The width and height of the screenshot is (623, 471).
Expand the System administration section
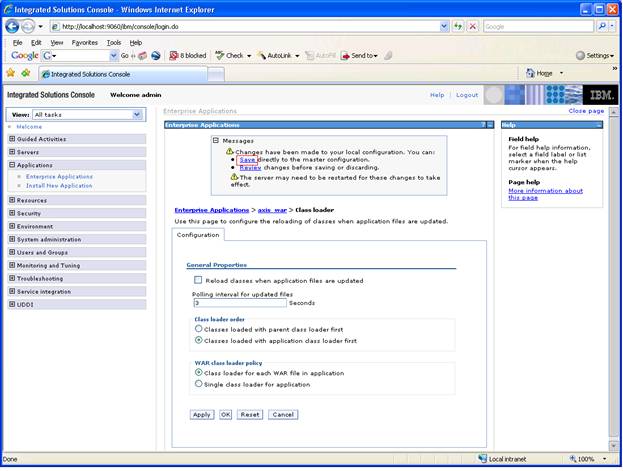click(x=12, y=239)
